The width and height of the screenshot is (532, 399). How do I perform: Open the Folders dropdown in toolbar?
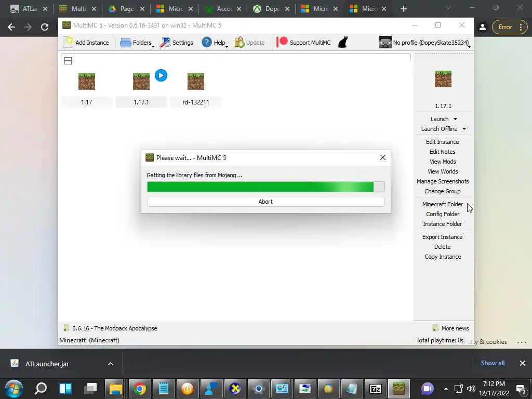tap(137, 43)
